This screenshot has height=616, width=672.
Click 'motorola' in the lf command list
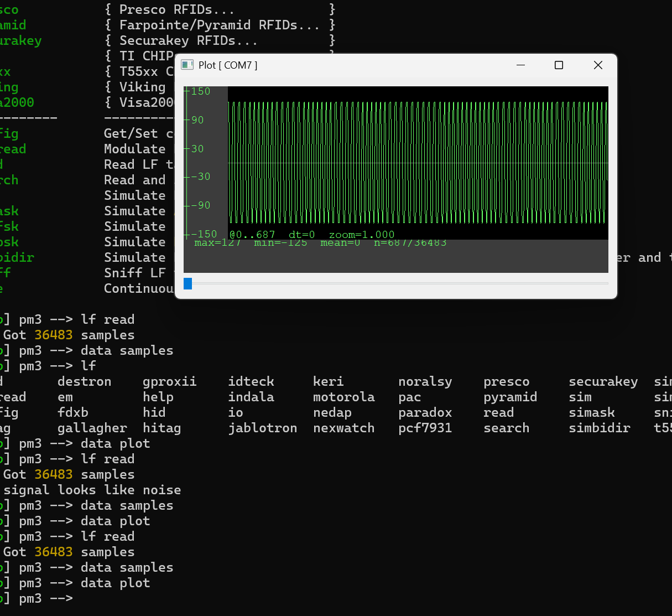(x=343, y=397)
